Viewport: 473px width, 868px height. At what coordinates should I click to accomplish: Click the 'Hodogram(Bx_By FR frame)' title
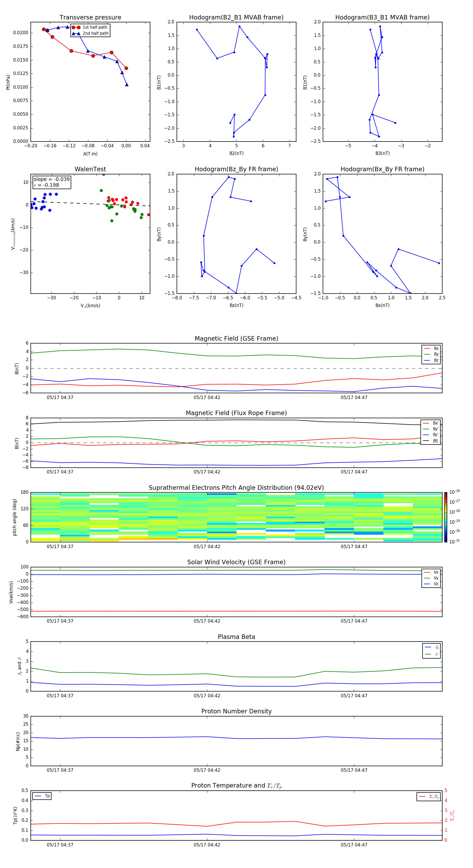382,169
